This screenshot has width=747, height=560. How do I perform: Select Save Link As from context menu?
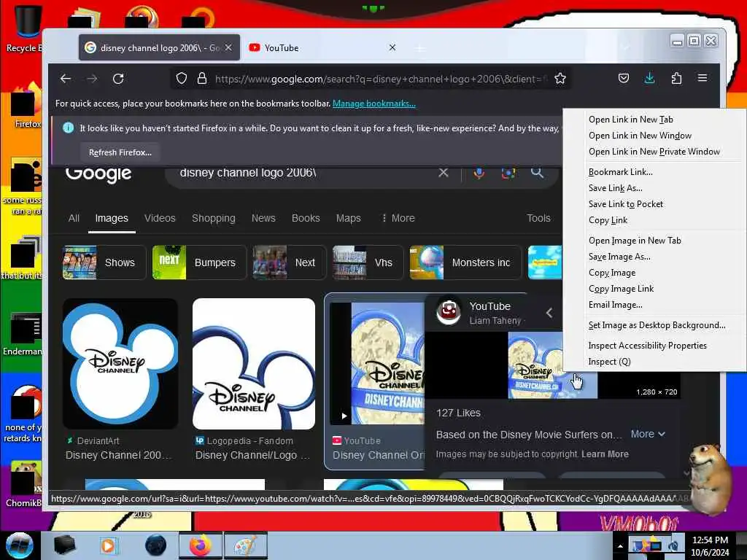[x=615, y=188]
